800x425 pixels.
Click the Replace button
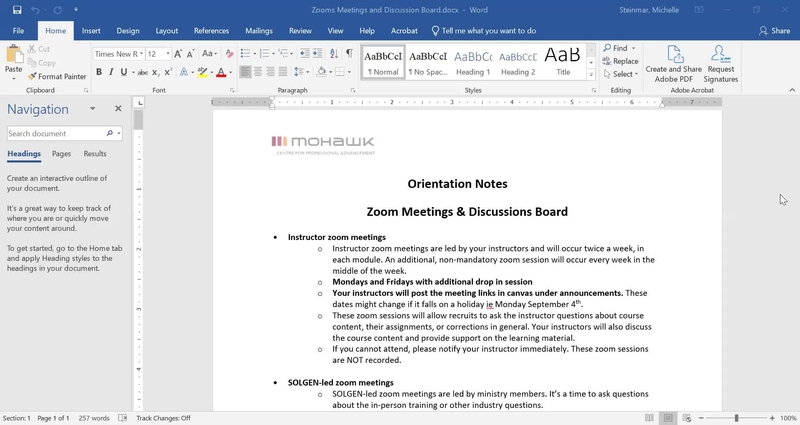[620, 61]
